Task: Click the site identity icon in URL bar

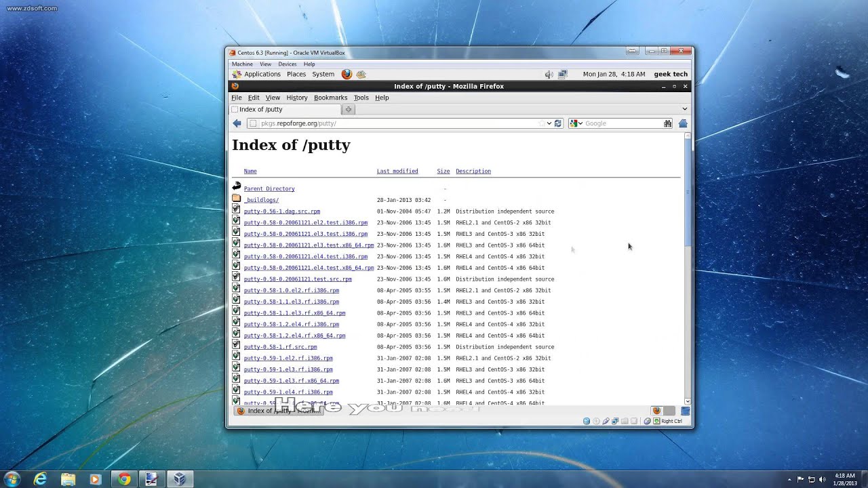Action: [x=253, y=123]
